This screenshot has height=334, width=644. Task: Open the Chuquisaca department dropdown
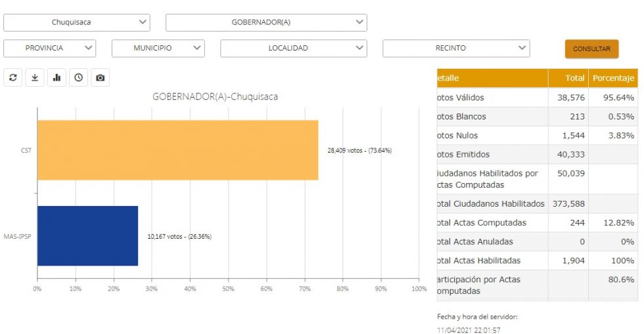[x=77, y=22]
